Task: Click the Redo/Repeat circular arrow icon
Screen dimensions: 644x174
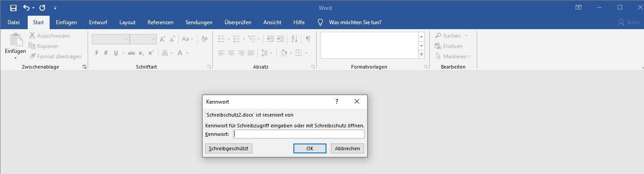Action: click(x=42, y=8)
